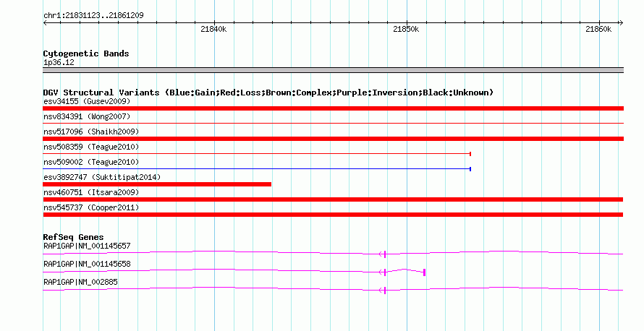
Task: Click the nsv834391 thin red variant line
Action: pyautogui.click(x=333, y=123)
